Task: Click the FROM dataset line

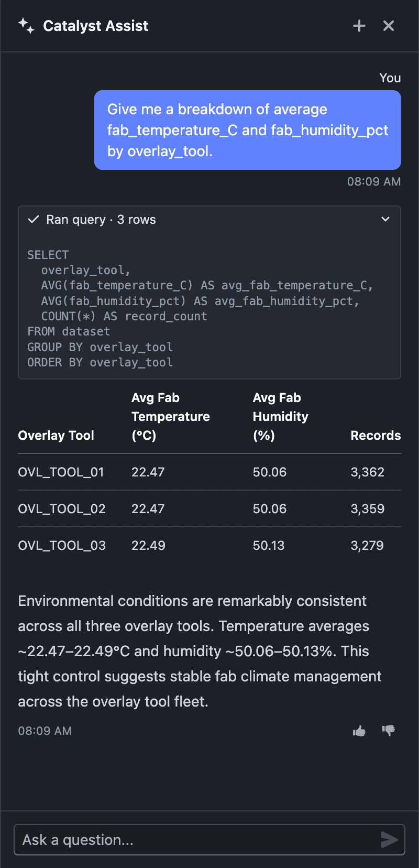Action: coord(69,332)
